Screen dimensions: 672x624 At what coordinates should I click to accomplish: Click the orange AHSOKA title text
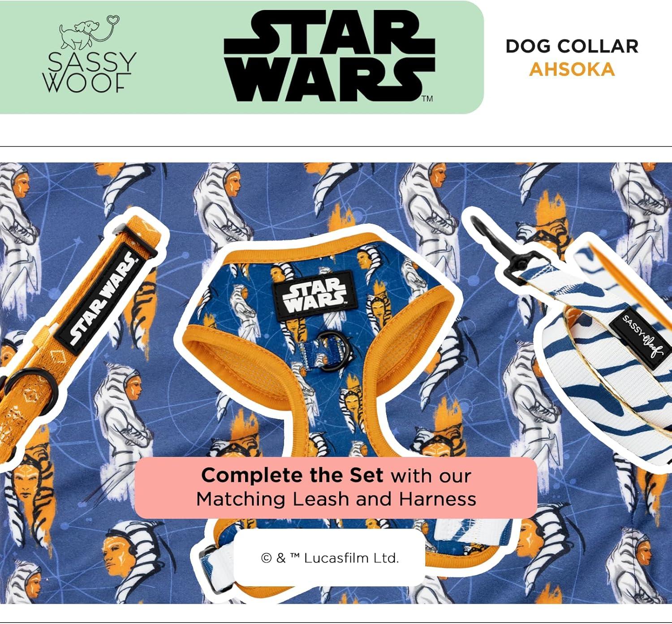(572, 69)
